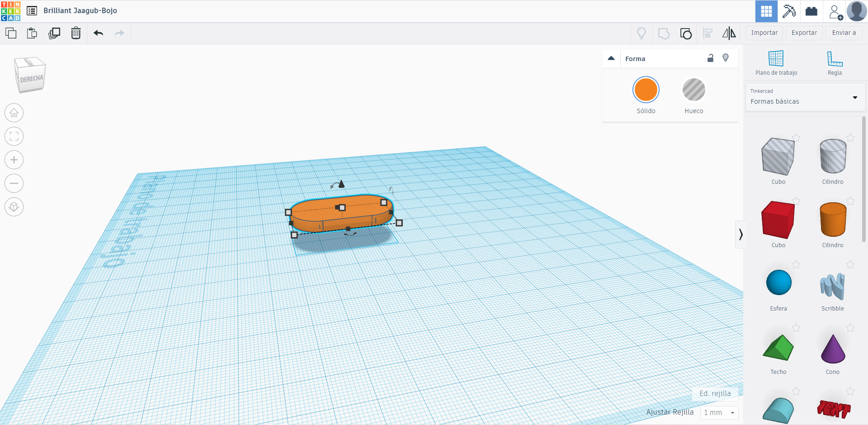Open the designs list icon
This screenshot has width=868, height=425.
pos(32,11)
